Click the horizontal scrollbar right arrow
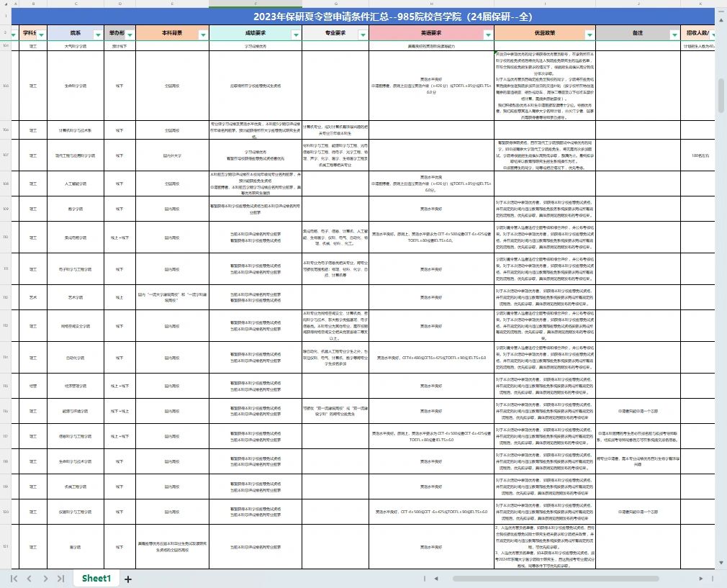The image size is (727, 588). click(700, 578)
